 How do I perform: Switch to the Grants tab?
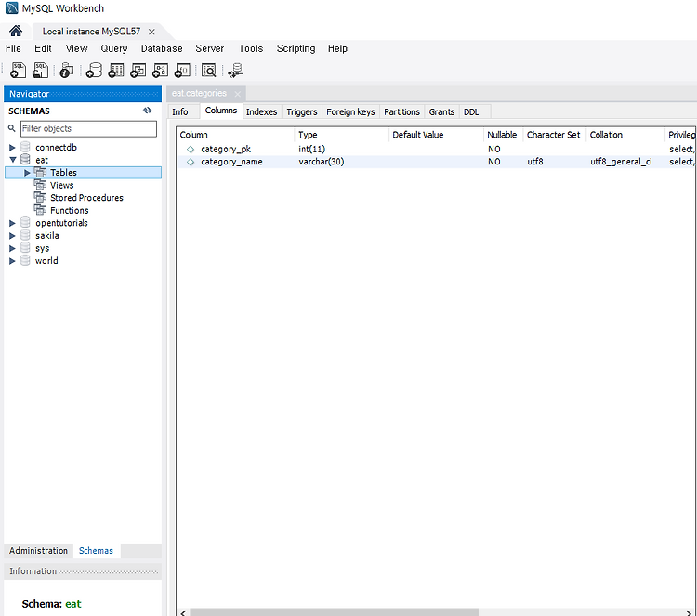441,112
